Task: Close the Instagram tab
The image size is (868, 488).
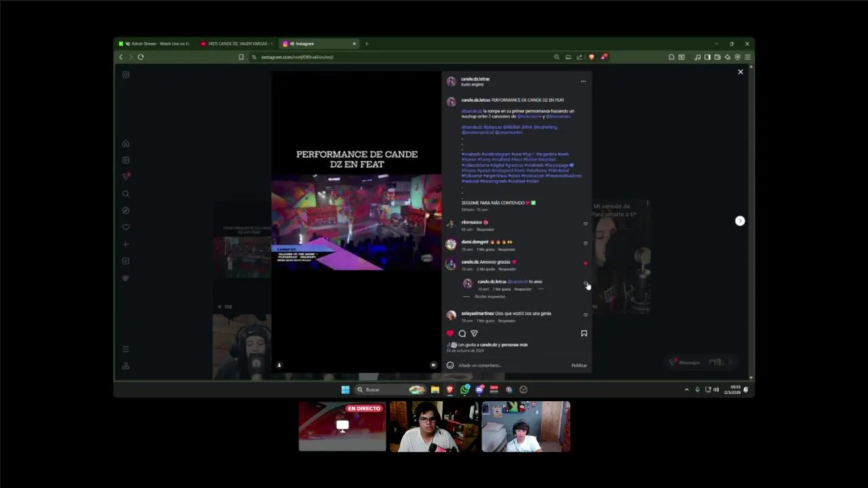Action: tap(354, 43)
